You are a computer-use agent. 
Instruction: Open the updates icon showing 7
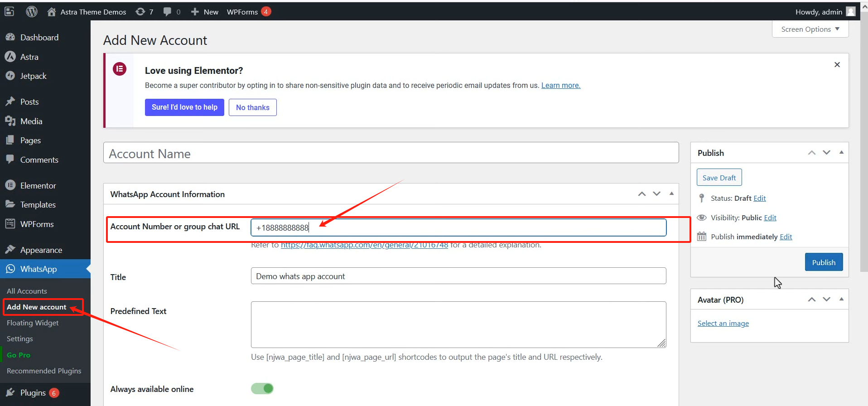144,12
